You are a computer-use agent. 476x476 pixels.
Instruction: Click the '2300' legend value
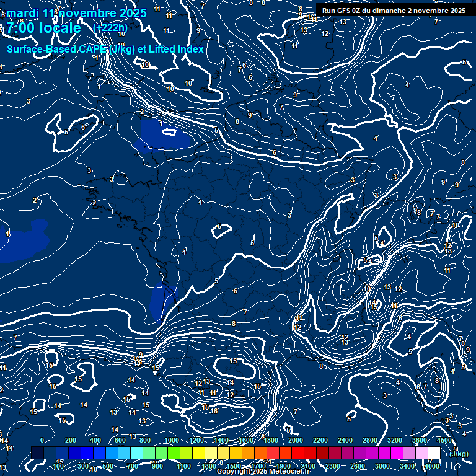(x=333, y=466)
